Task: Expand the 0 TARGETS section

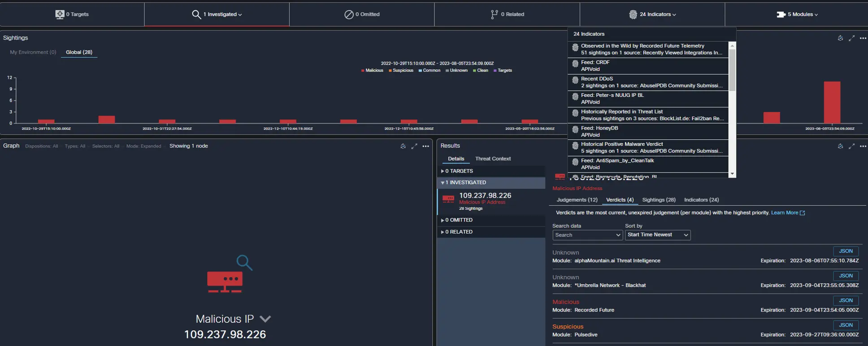Action: [457, 171]
